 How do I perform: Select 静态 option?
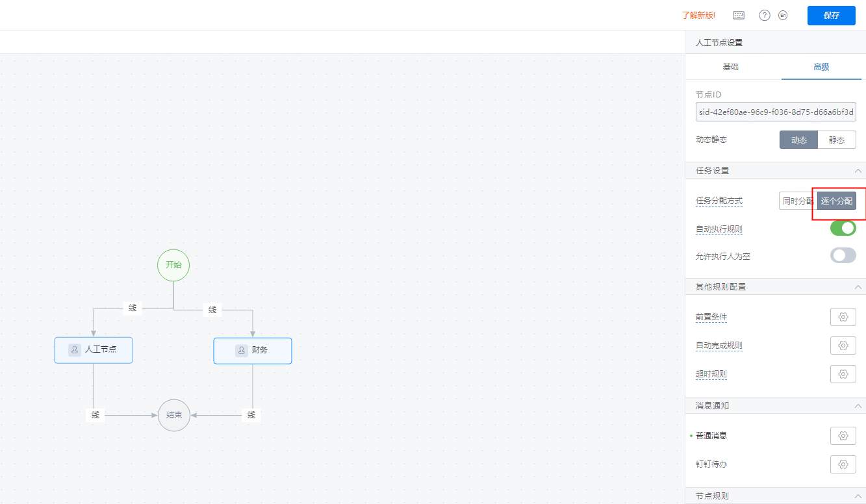click(x=837, y=140)
